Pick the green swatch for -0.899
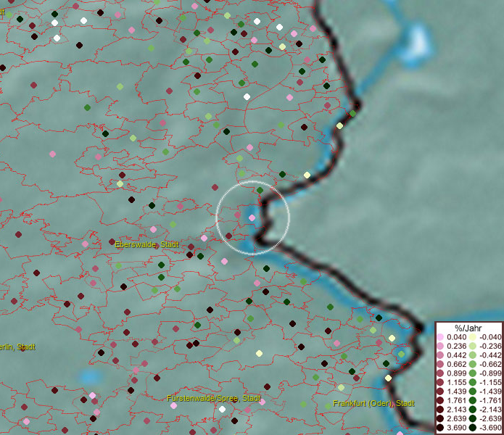Image resolution: width=504 pixels, height=435 pixels. 473,373
